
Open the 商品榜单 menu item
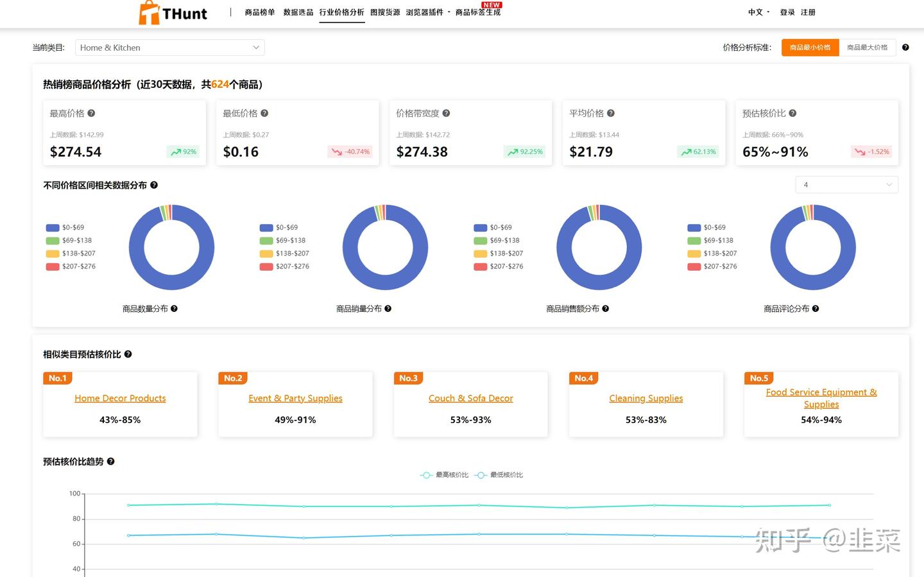coord(260,12)
